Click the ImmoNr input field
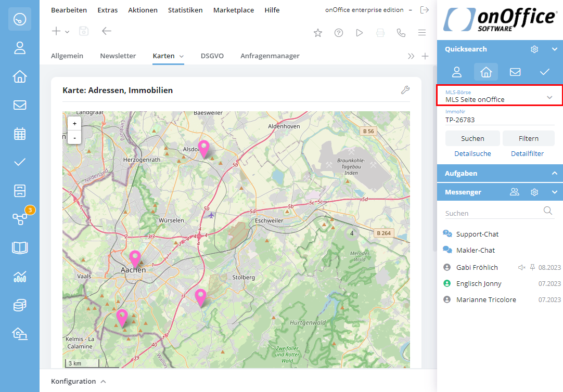This screenshot has height=392, width=563. tap(500, 120)
